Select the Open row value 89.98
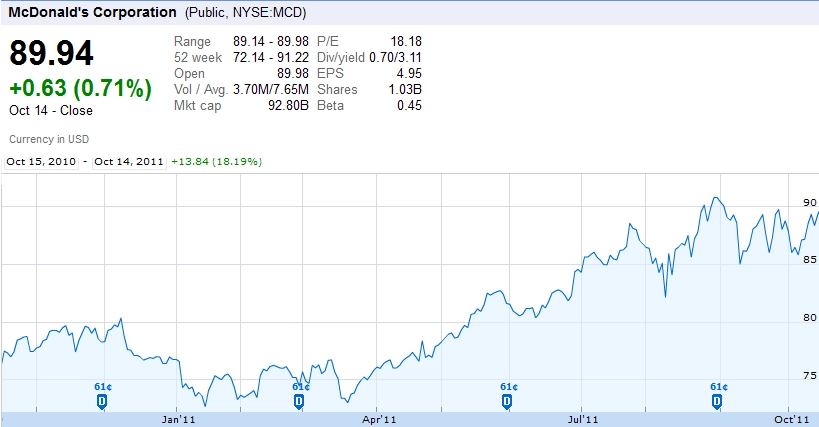This screenshot has height=427, width=819. coord(293,74)
